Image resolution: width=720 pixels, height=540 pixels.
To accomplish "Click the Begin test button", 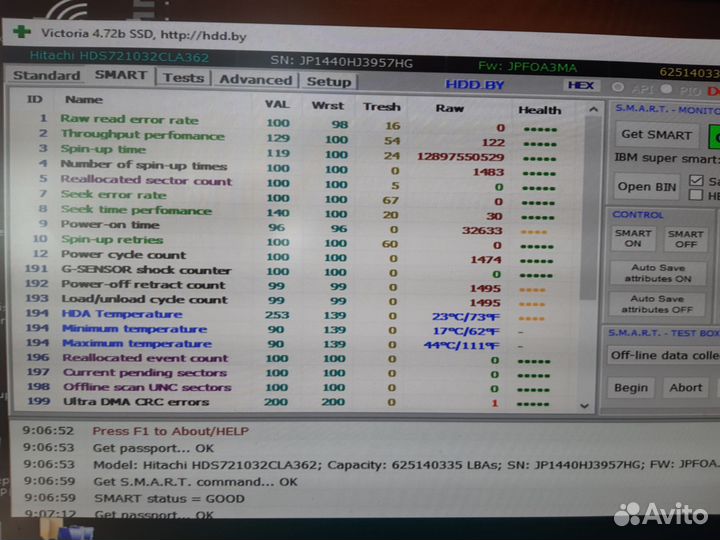I will pos(630,388).
